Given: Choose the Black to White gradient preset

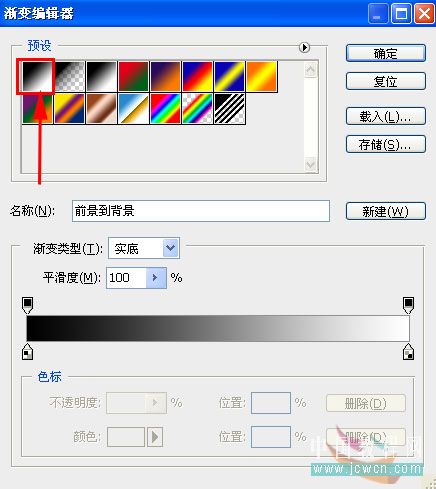Looking at the screenshot, I should click(x=101, y=76).
